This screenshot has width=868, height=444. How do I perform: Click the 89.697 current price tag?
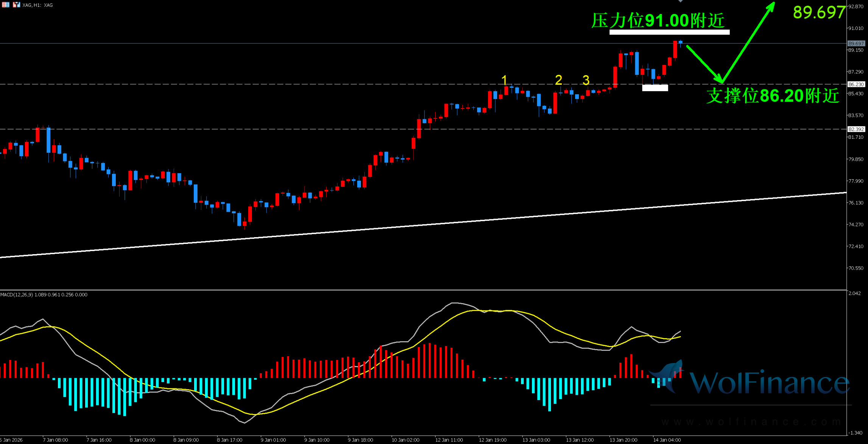coord(856,43)
